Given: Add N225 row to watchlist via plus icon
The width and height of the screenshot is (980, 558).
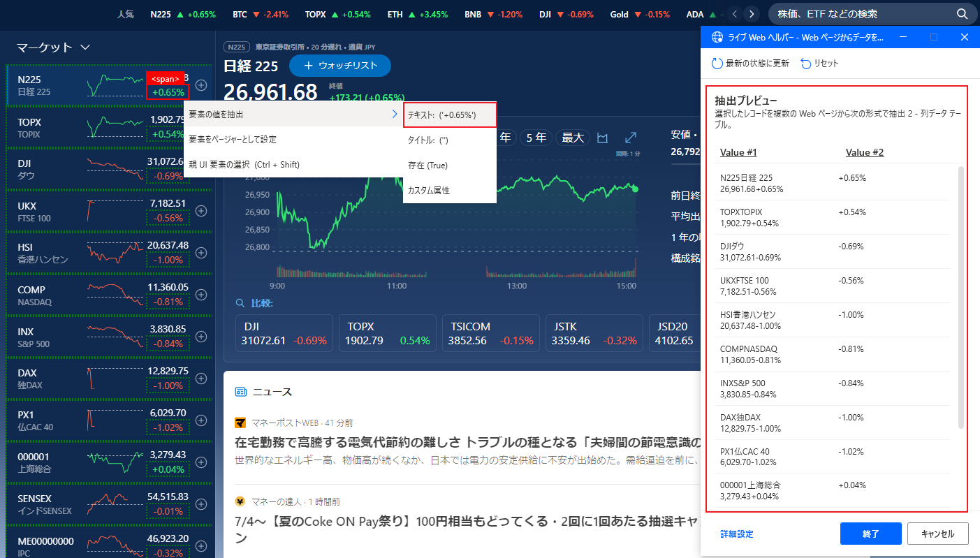Looking at the screenshot, I should pyautogui.click(x=201, y=85).
